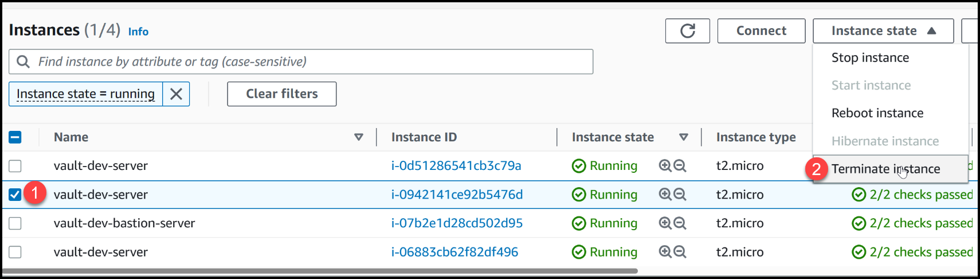Check the vault-dev-bastion-server checkbox
Screen dimensions: 980x279
click(x=15, y=223)
